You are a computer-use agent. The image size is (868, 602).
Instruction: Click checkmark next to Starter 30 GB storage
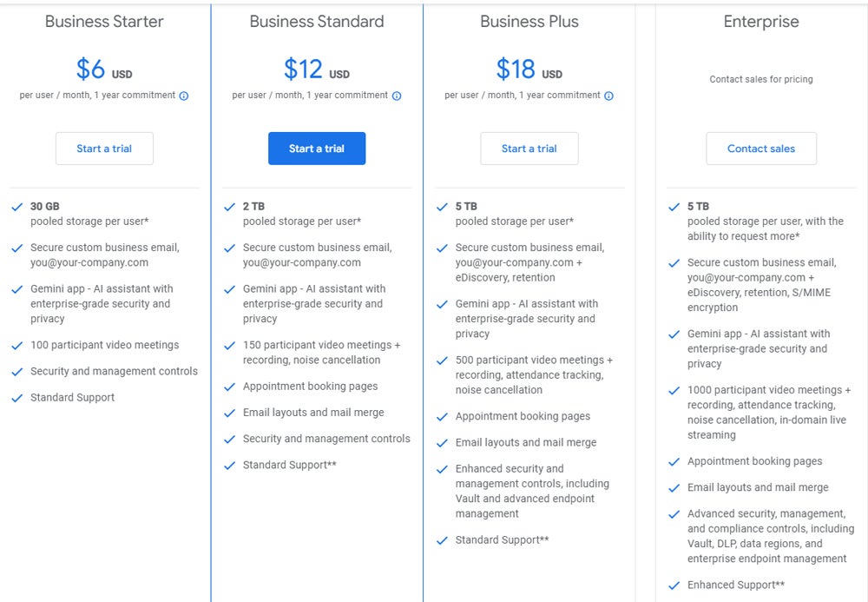(x=16, y=207)
